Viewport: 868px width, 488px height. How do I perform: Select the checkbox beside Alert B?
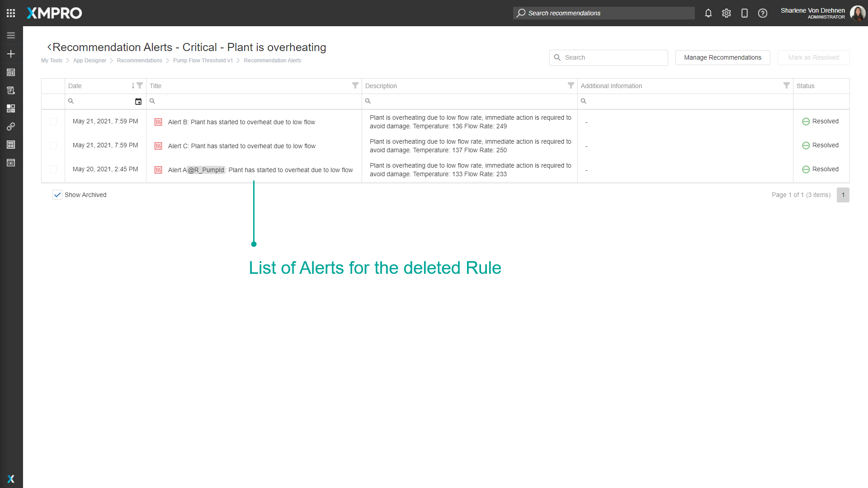(x=53, y=121)
